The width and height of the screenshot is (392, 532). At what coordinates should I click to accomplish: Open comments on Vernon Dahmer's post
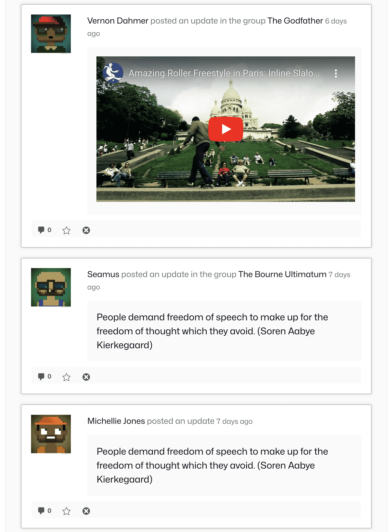pos(44,230)
